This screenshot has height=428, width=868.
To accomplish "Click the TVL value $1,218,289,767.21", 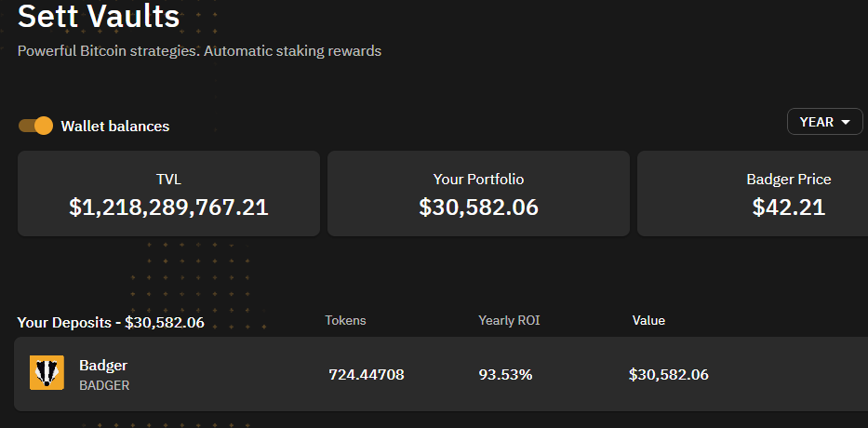I will (x=168, y=207).
